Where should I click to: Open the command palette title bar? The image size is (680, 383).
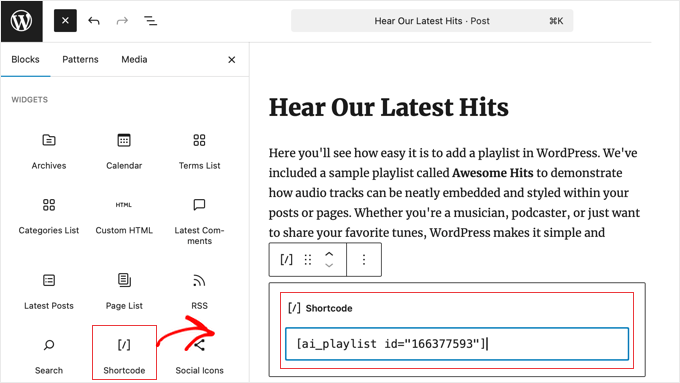coord(432,21)
